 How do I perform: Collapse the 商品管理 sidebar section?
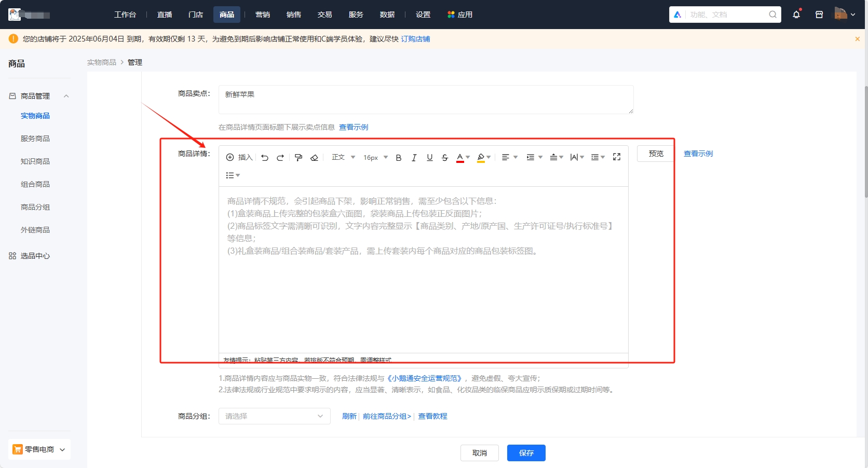click(66, 95)
